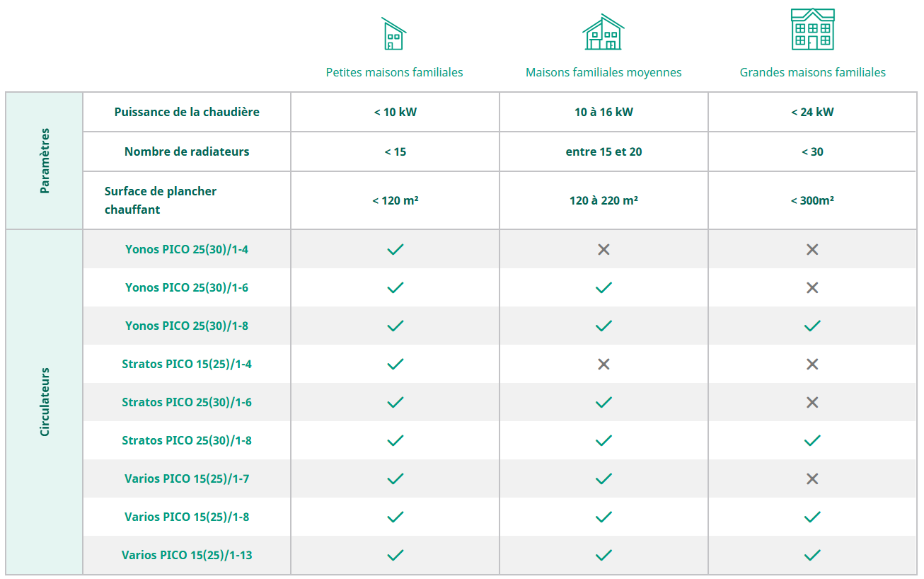The width and height of the screenshot is (924, 579).
Task: Click the Petites maisons familiales heading
Action: [x=394, y=72]
